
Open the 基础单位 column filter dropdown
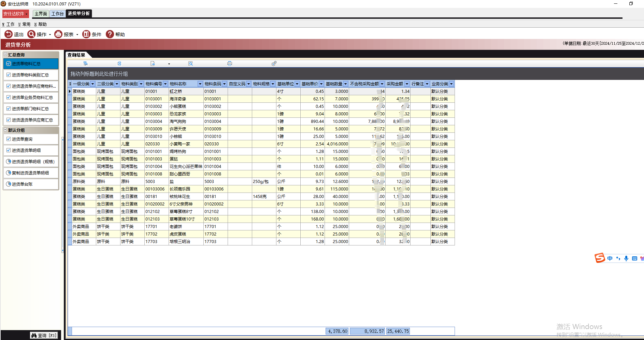297,84
